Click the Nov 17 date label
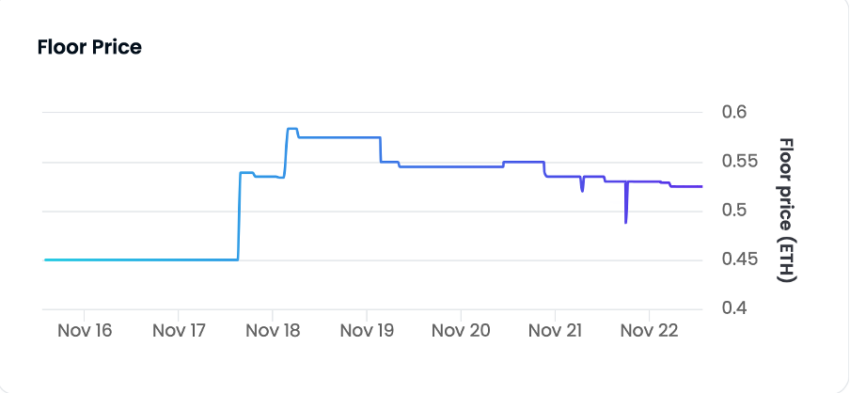 179,330
